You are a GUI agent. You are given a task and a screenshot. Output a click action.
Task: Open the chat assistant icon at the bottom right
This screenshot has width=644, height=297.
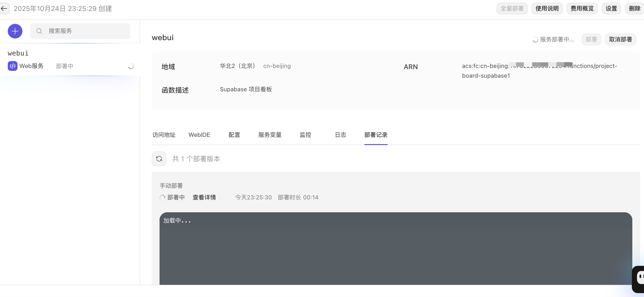(639, 278)
